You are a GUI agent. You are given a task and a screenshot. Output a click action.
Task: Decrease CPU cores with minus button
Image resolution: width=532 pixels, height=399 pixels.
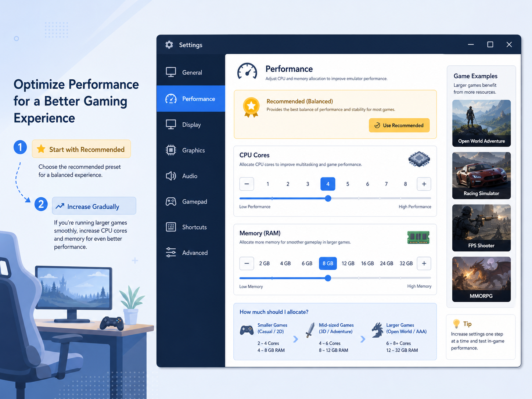(247, 184)
